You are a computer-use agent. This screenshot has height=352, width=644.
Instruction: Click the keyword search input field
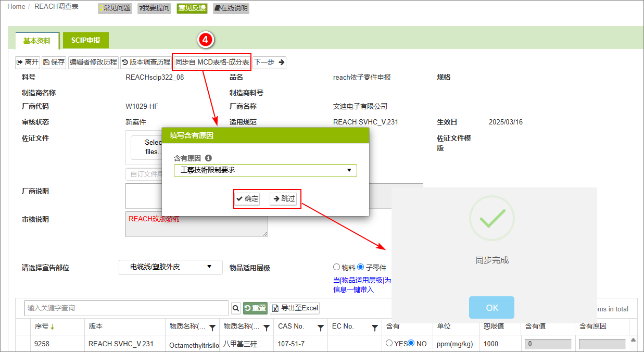pos(127,308)
